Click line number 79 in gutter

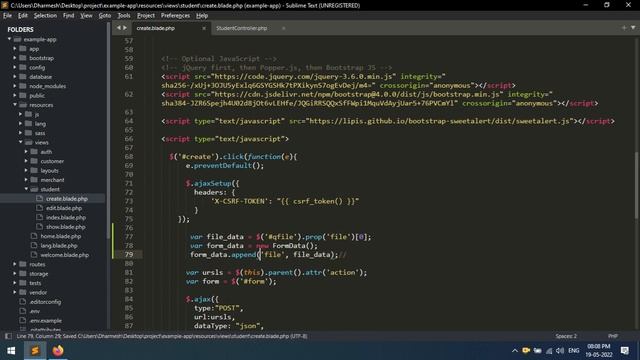point(129,254)
